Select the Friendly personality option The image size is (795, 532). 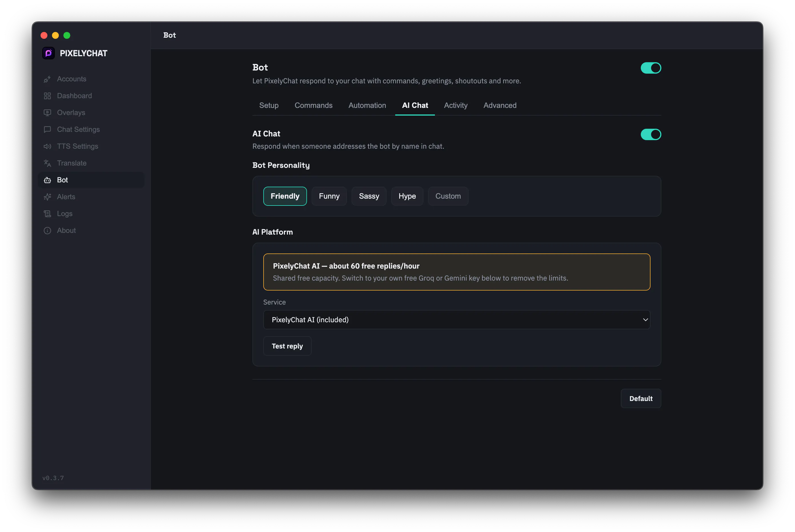[x=285, y=196]
